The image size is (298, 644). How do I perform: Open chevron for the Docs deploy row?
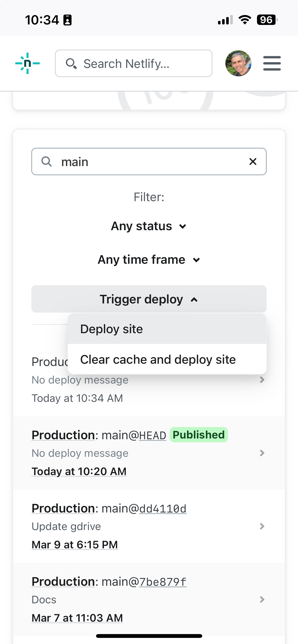coord(262,599)
